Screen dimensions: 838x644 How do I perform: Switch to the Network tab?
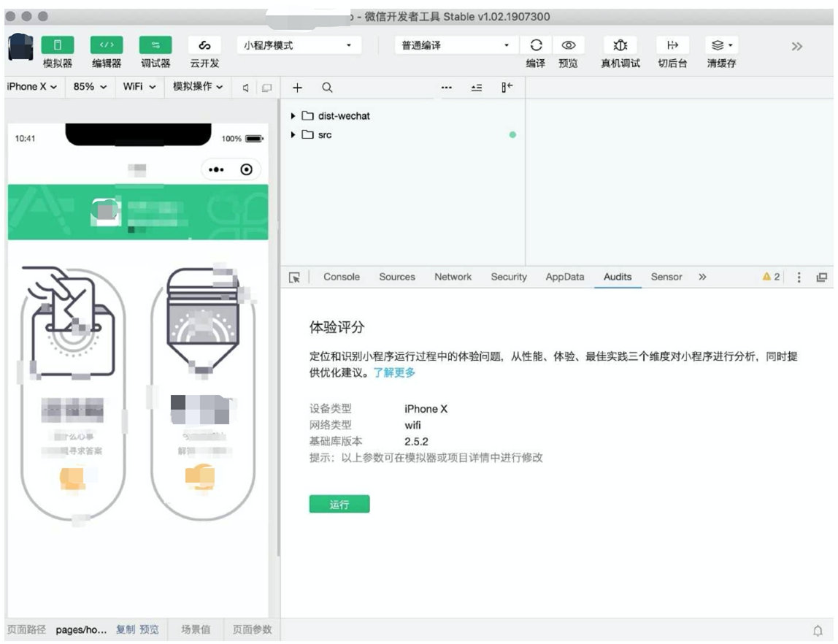(453, 277)
